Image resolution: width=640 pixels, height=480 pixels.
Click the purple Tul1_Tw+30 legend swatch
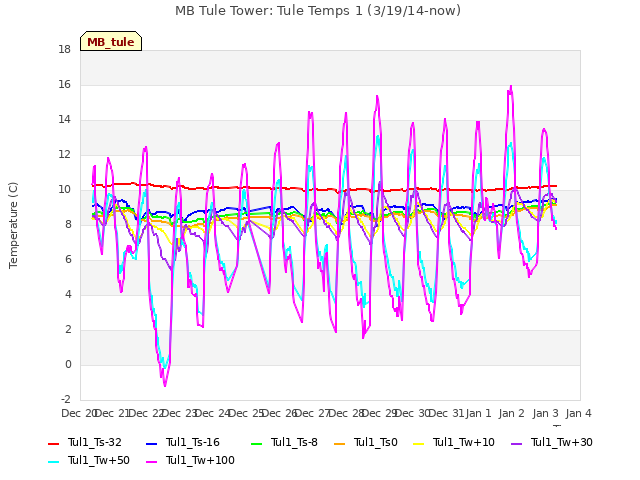coord(517,443)
